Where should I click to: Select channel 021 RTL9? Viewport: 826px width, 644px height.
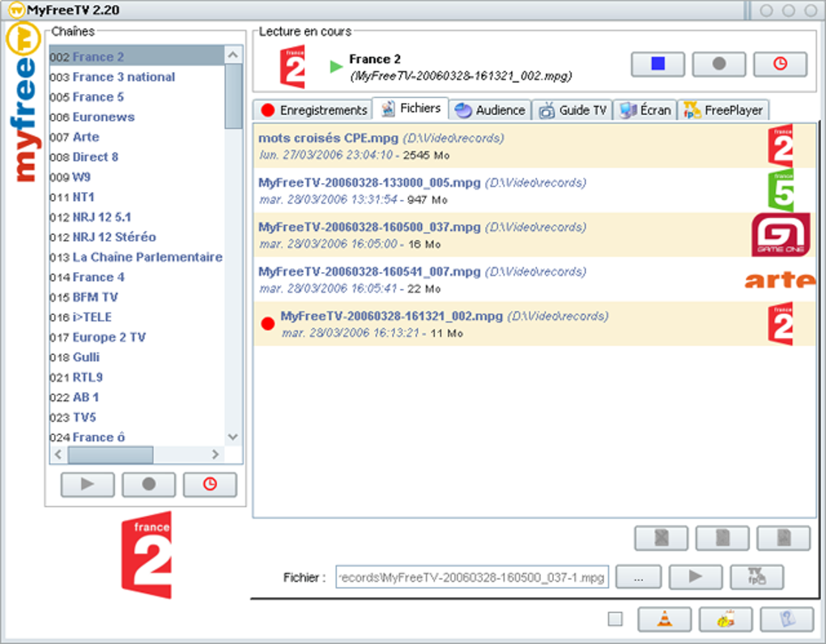(137, 377)
